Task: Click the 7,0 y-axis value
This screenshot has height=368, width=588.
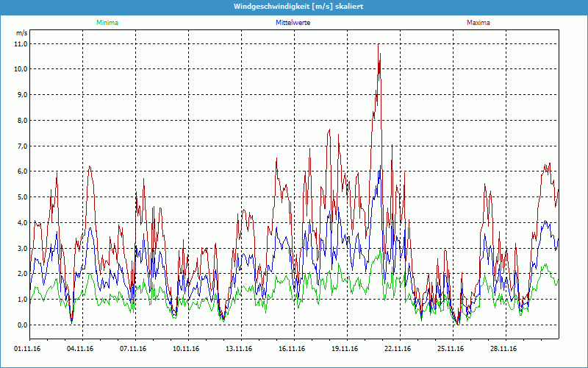Action: [x=21, y=146]
